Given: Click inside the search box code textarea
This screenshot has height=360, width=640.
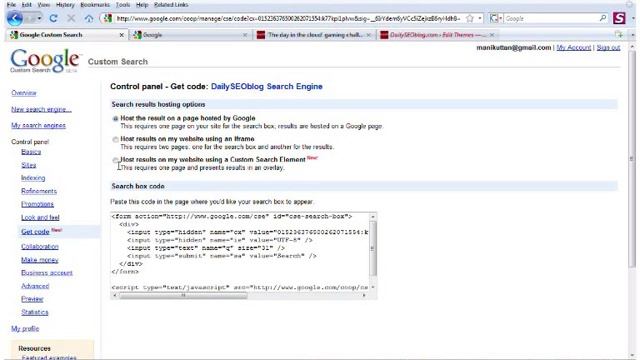Looking at the screenshot, I should 240,251.
